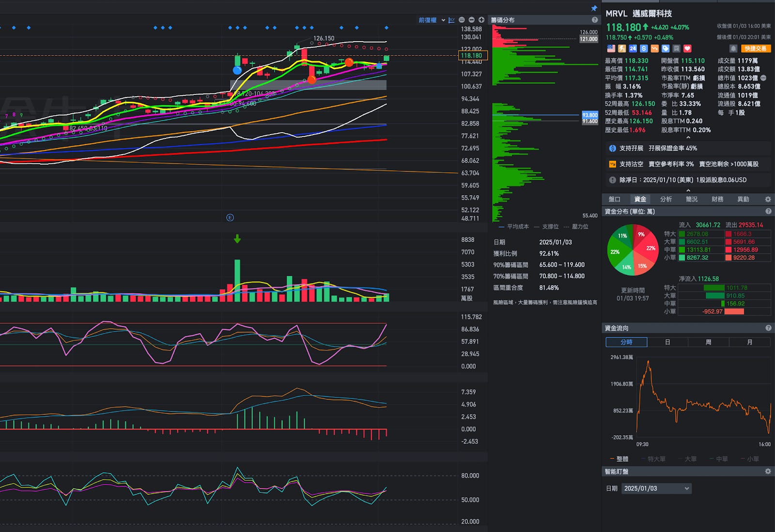Click the orange short-selling badge in the icon row

(x=654, y=48)
